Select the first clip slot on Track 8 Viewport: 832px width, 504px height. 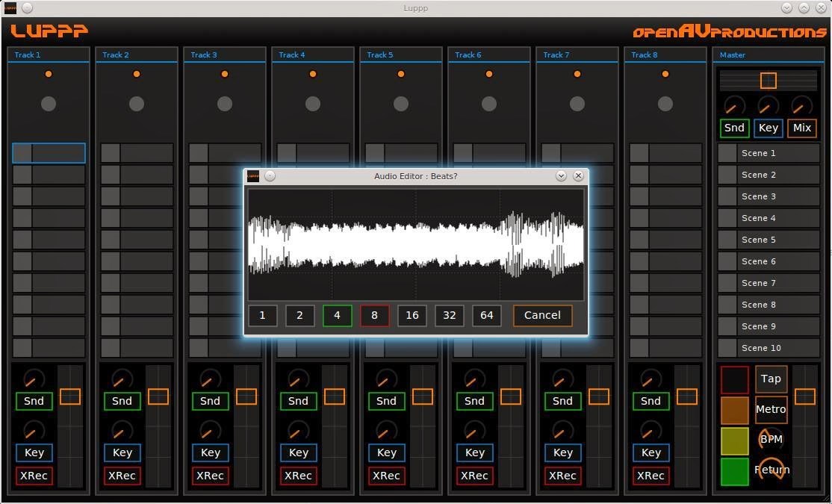click(x=665, y=153)
